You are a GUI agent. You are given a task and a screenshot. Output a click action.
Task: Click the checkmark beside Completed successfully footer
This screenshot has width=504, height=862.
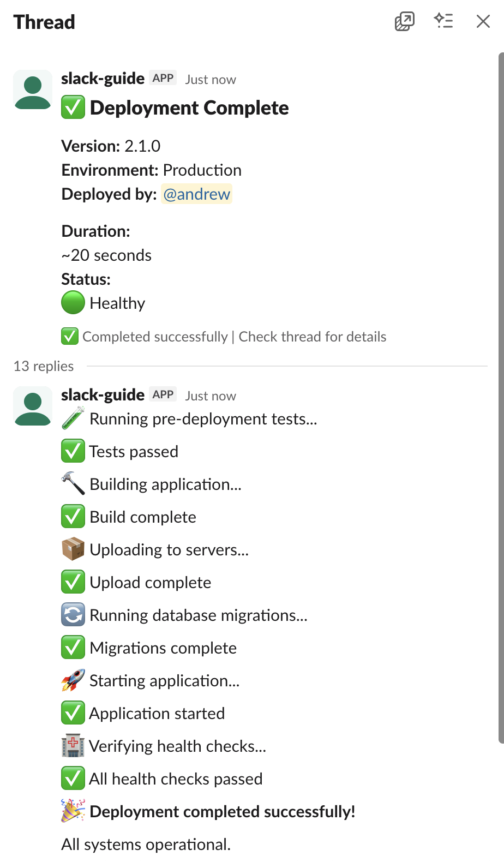(69, 337)
